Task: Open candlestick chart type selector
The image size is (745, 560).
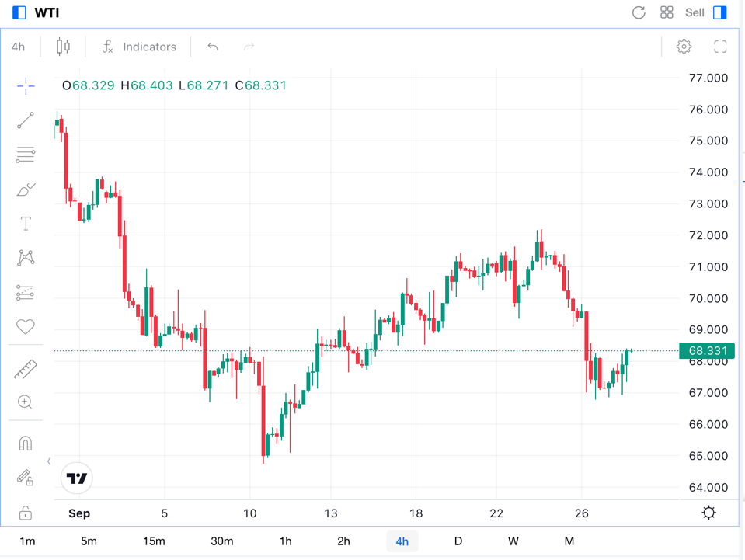Action: (63, 47)
